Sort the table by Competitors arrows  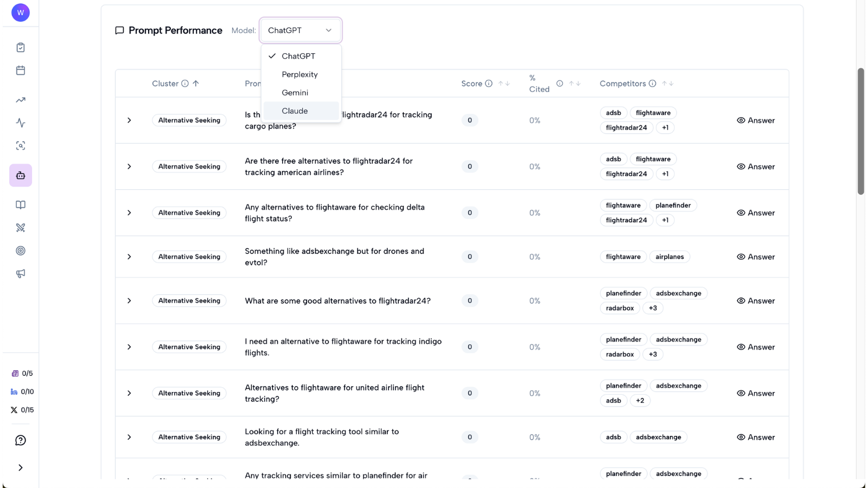(x=668, y=84)
